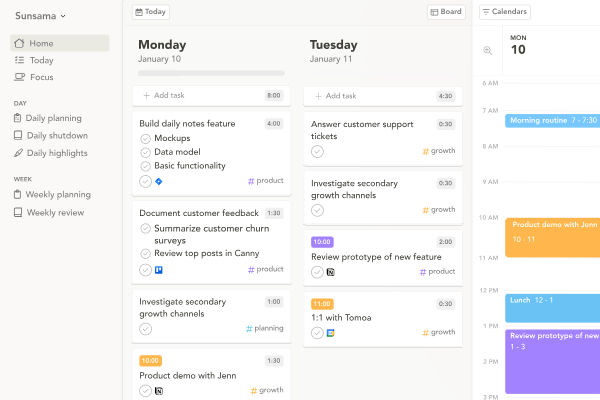The width and height of the screenshot is (600, 400).
Task: Click the Google Calendar icon on 1:1 with Tomoa
Action: (331, 333)
